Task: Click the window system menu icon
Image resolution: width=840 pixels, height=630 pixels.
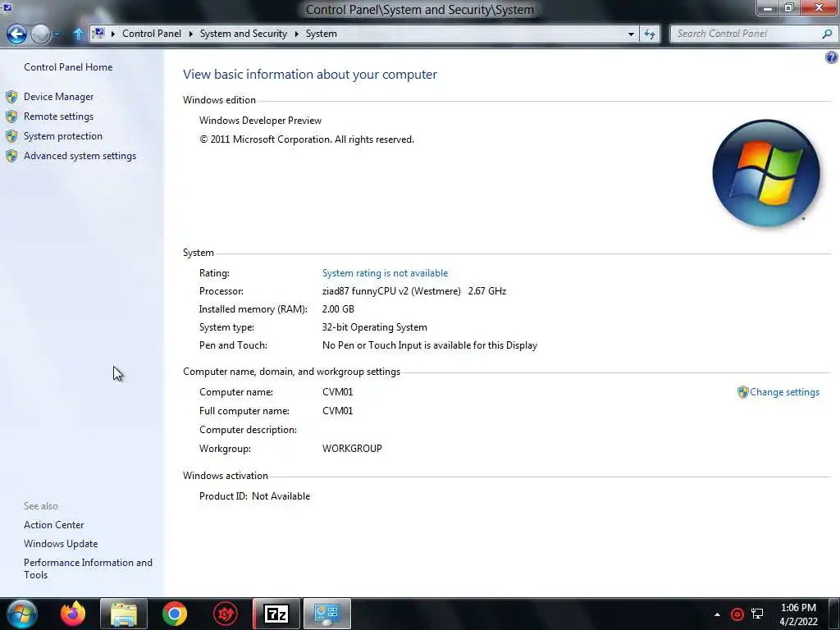Action: pos(7,7)
